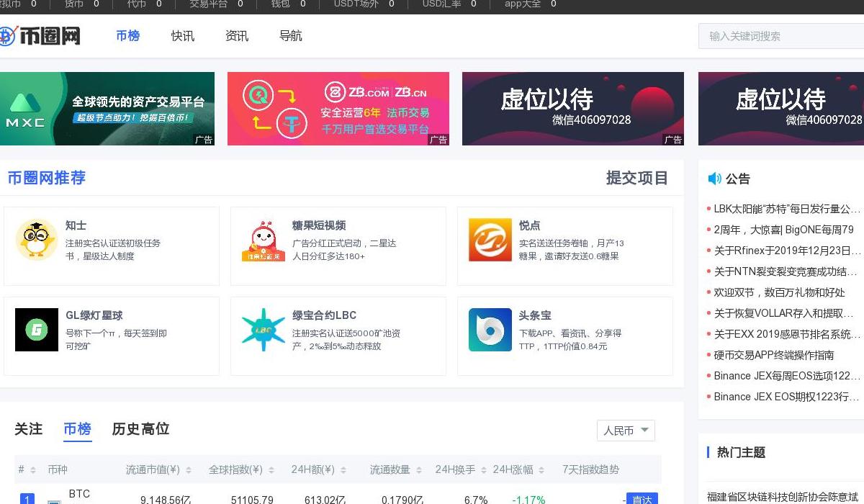The image size is (864, 504).
Task: Open Binance JEX EOS期权 announcement
Action: 787,397
